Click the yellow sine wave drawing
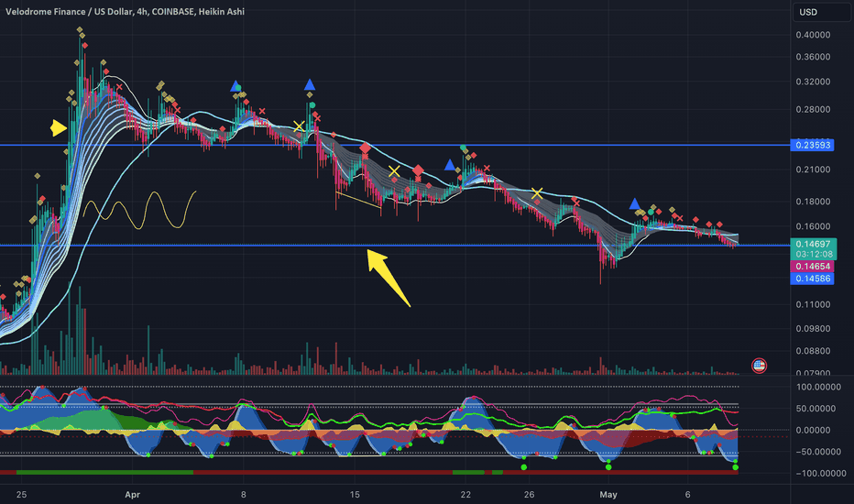The height and width of the screenshot is (504, 854). (139, 211)
